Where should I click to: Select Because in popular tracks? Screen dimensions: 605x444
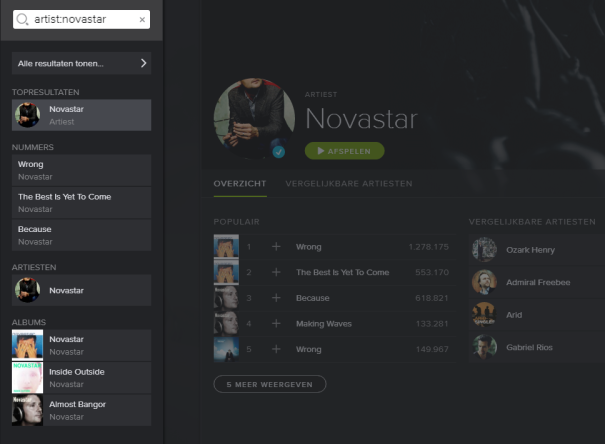[x=313, y=298]
